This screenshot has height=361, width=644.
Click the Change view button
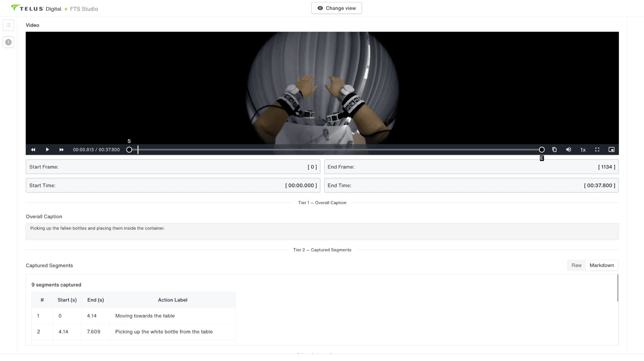tap(336, 8)
